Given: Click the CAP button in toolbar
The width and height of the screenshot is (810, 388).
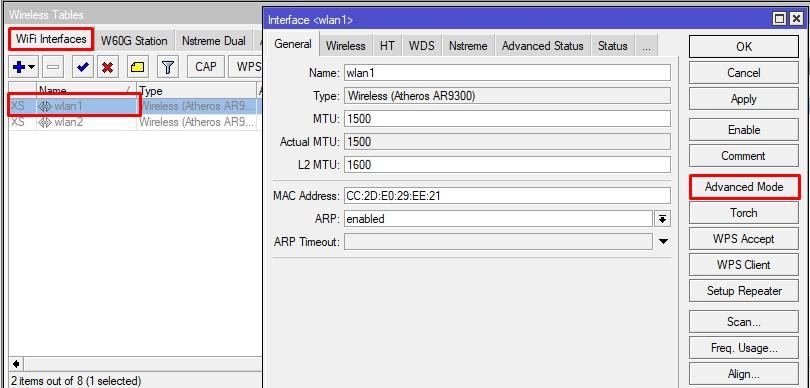Looking at the screenshot, I should [x=206, y=67].
